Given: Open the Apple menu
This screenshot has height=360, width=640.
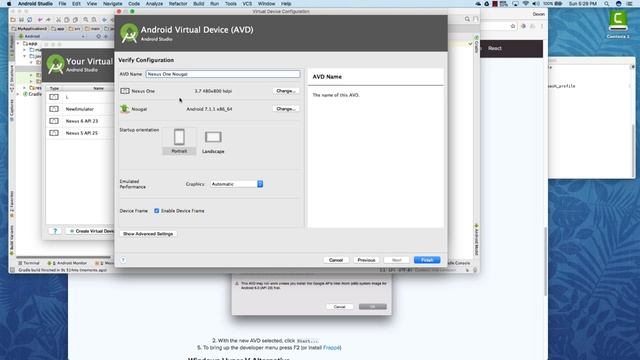Looking at the screenshot, I should point(9,4).
